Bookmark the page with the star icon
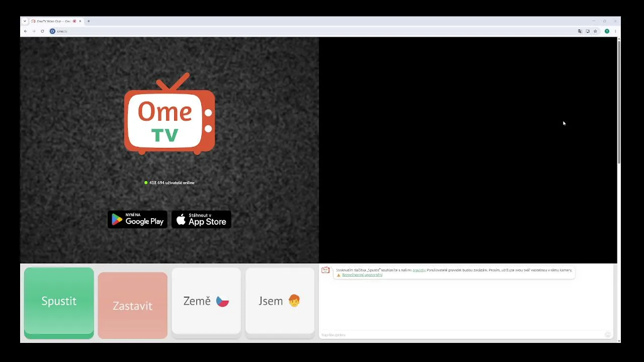Image resolution: width=644 pixels, height=362 pixels. point(595,31)
